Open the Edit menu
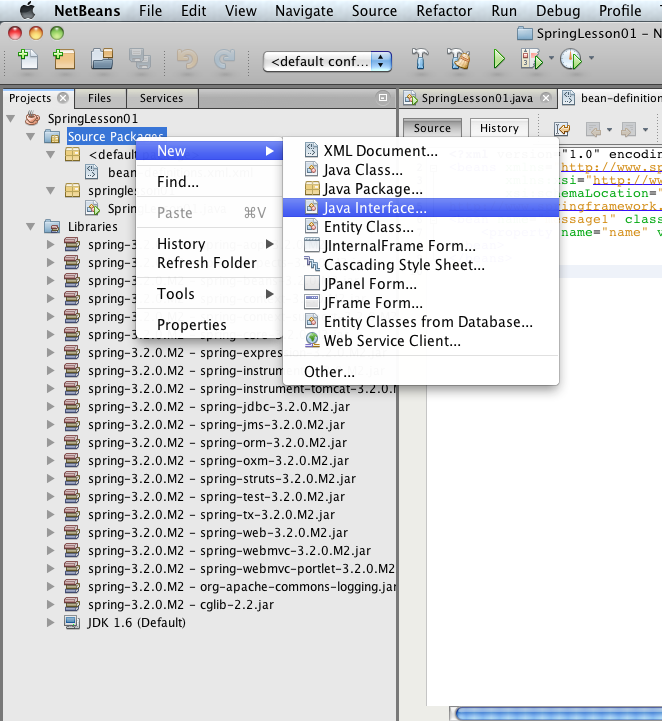Viewport: 662px width, 721px height. [x=194, y=10]
